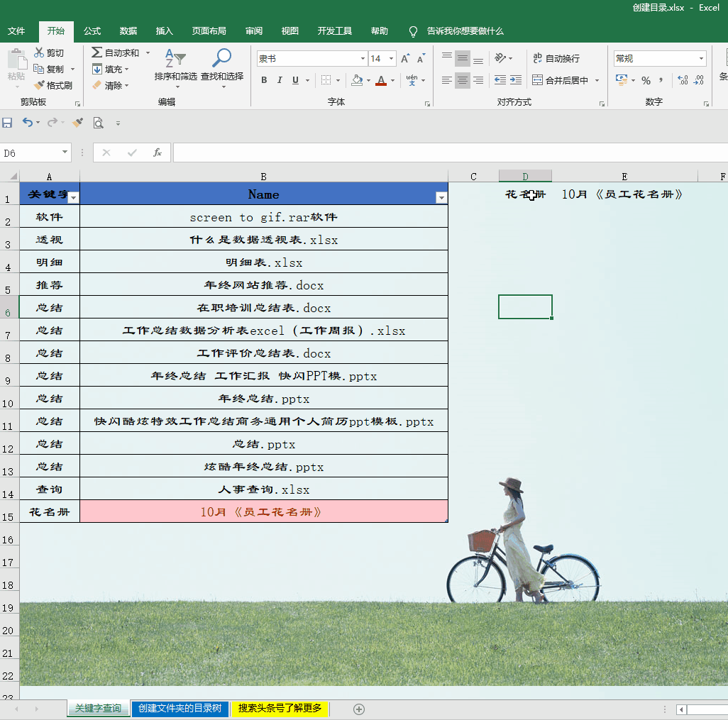Screen dimensions: 728x720
Task: Click the Undo arrow icon
Action: tap(28, 123)
